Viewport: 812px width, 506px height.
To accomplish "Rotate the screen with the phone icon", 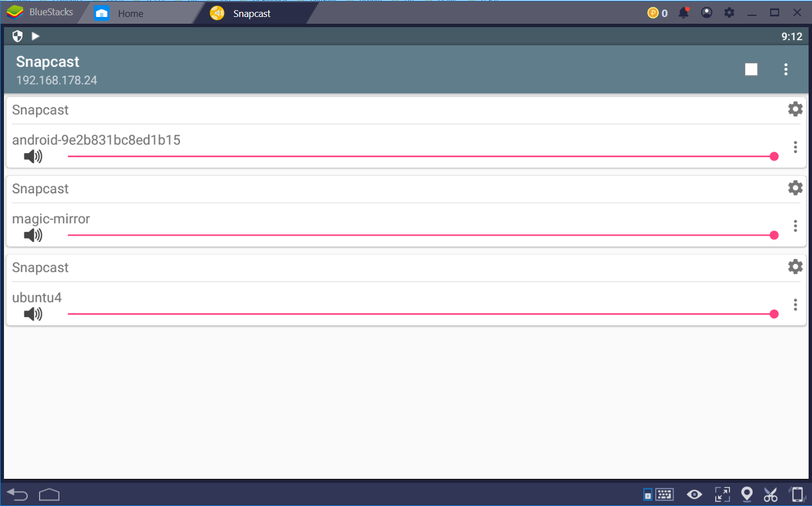I will [797, 495].
